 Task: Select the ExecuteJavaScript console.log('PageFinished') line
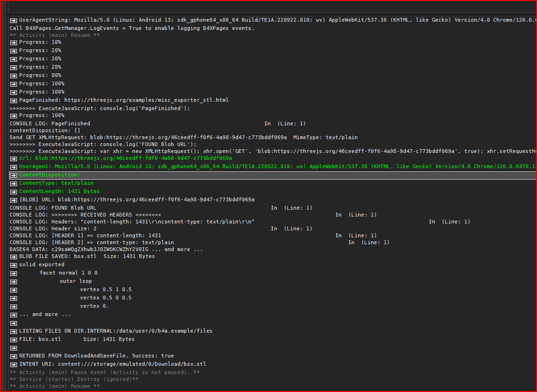99,108
